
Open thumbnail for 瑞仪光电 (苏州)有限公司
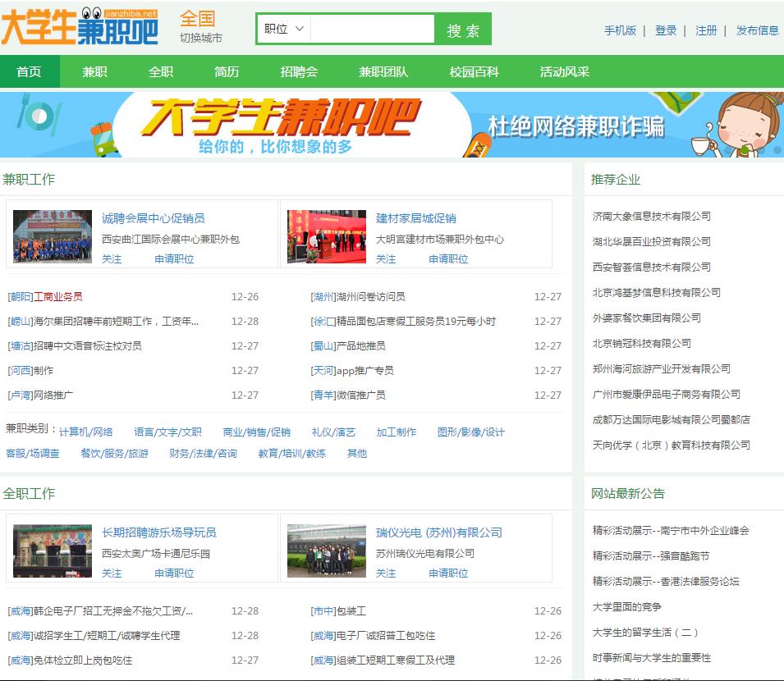[x=327, y=551]
